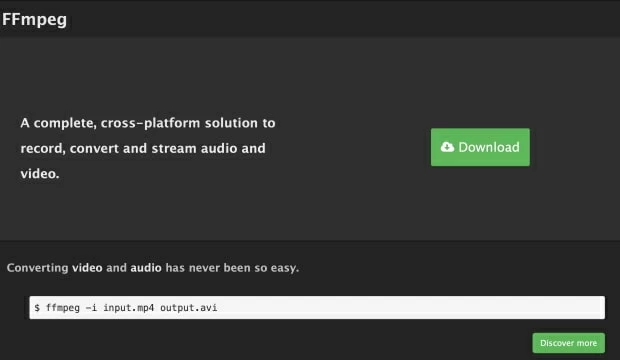The height and width of the screenshot is (360, 620).
Task: Click the FFmpeg title in header
Action: tap(34, 19)
